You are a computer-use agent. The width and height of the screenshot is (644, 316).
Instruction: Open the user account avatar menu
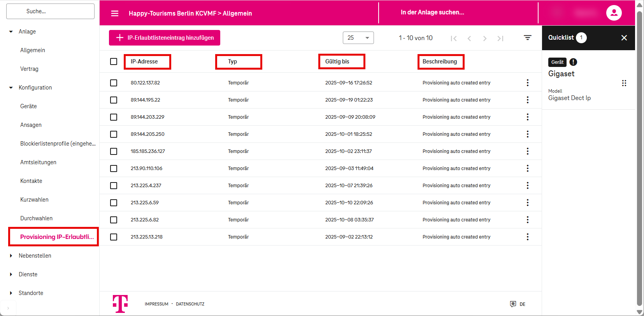tap(614, 13)
